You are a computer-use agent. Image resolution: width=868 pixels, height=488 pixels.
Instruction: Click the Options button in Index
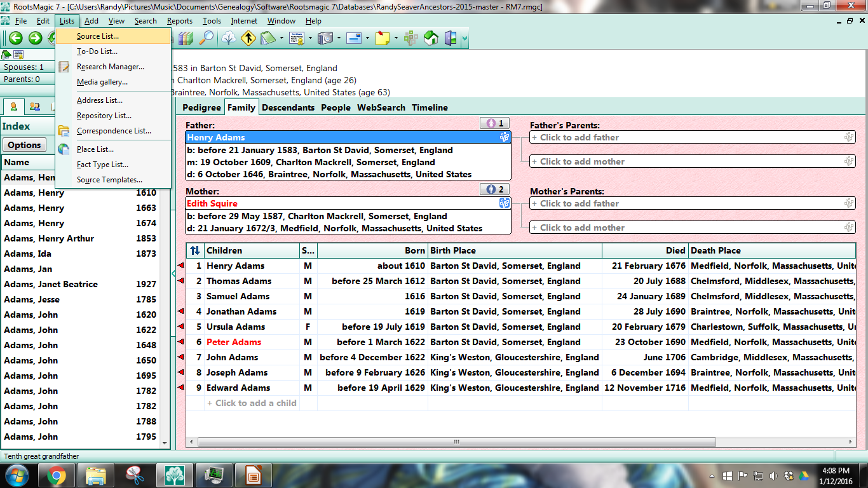[25, 145]
